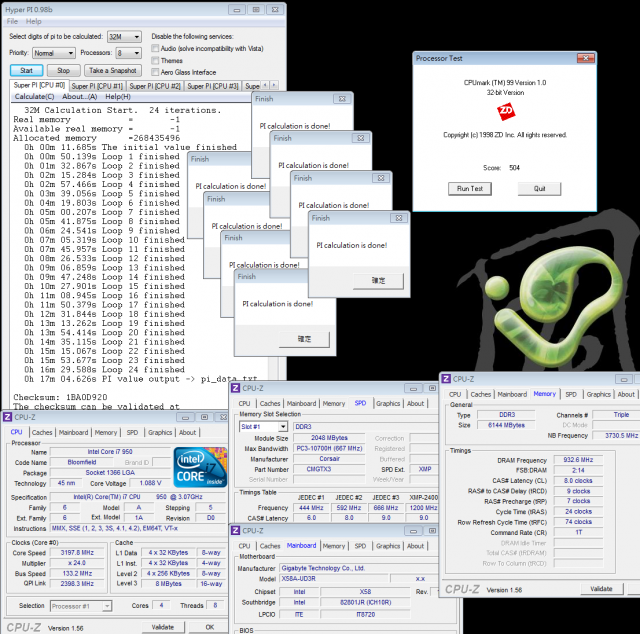Click the NB Frequency 3730.5 MHz field
640x634 pixels.
(x=616, y=436)
